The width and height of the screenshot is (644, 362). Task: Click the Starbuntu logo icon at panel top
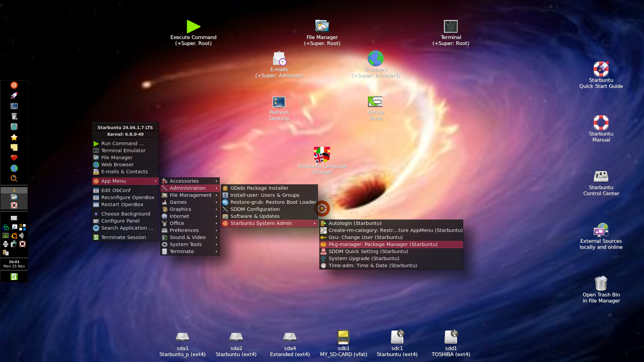coord(14,85)
